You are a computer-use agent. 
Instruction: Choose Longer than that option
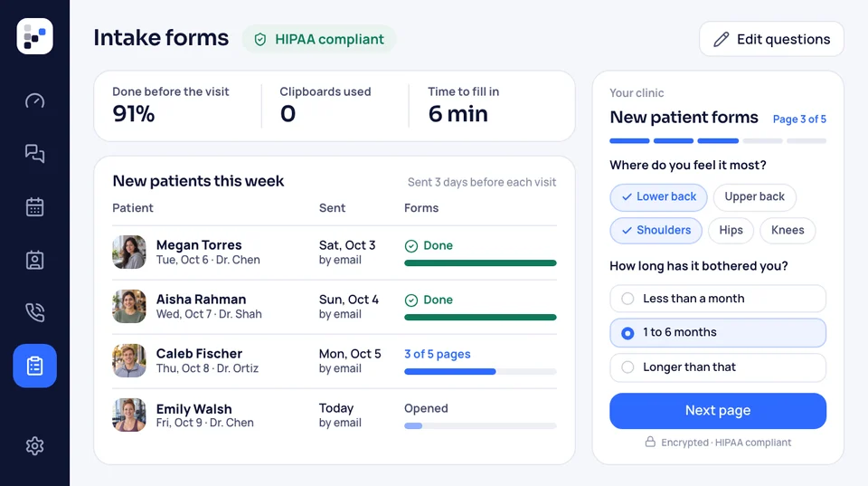click(x=717, y=367)
